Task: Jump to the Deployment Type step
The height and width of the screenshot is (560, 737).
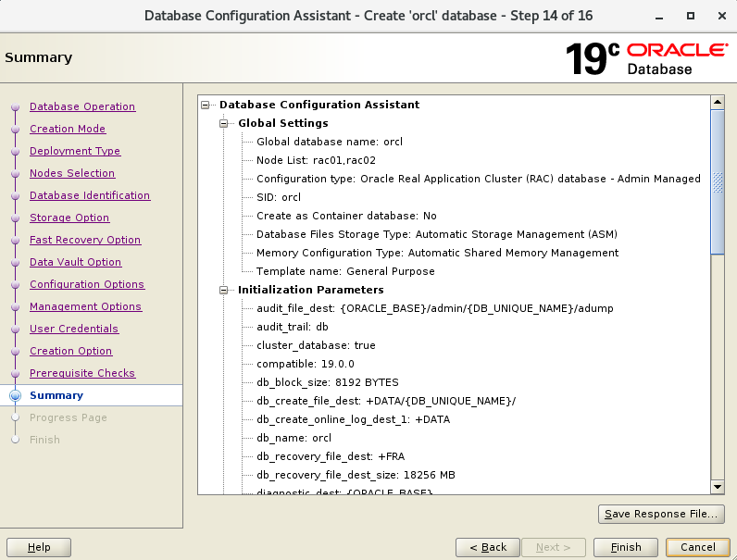Action: pos(75,151)
